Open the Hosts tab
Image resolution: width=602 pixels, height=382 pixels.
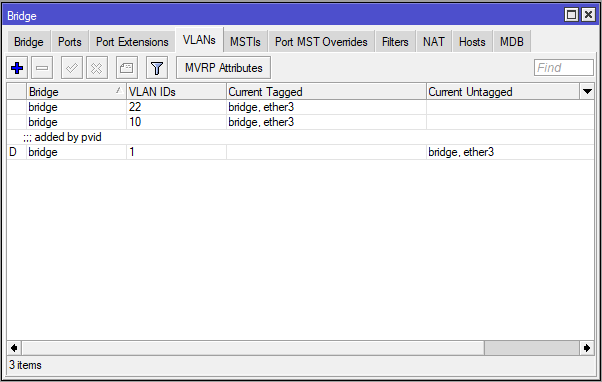click(472, 41)
